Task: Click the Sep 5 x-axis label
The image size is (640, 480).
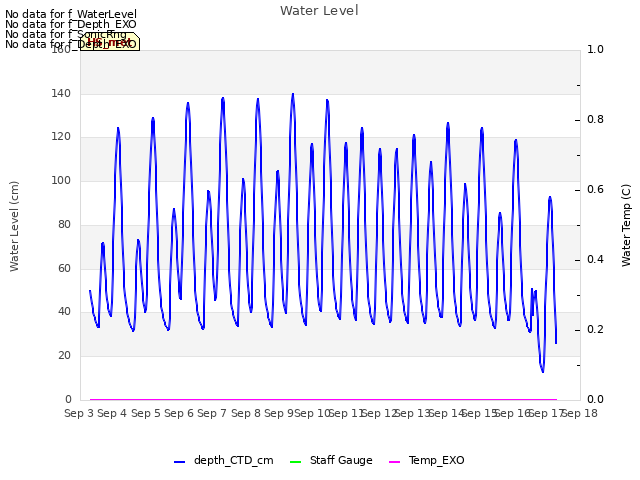Action: tap(146, 413)
